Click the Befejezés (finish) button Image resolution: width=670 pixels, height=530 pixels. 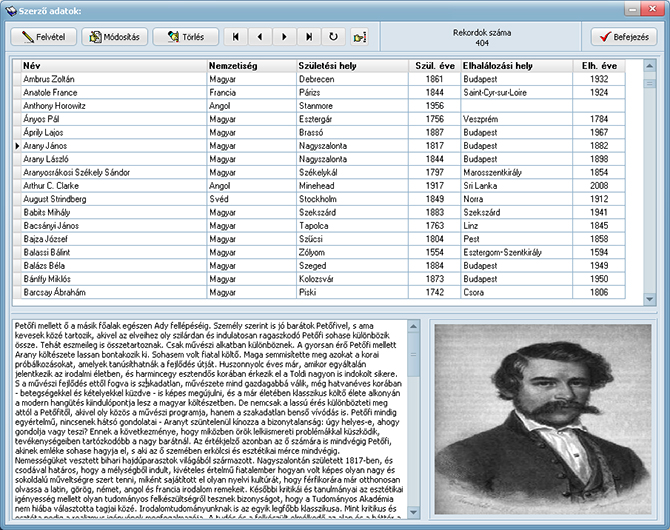(624, 37)
